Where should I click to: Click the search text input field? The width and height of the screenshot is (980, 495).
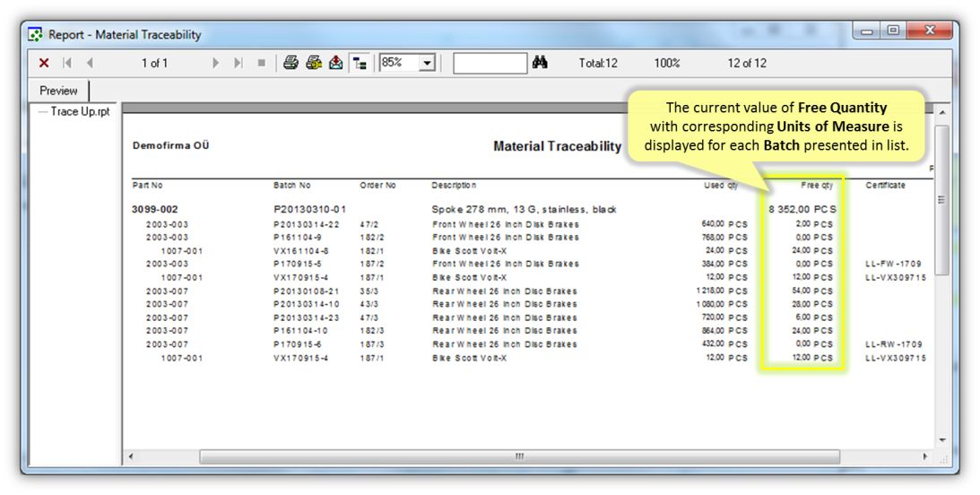(x=490, y=63)
